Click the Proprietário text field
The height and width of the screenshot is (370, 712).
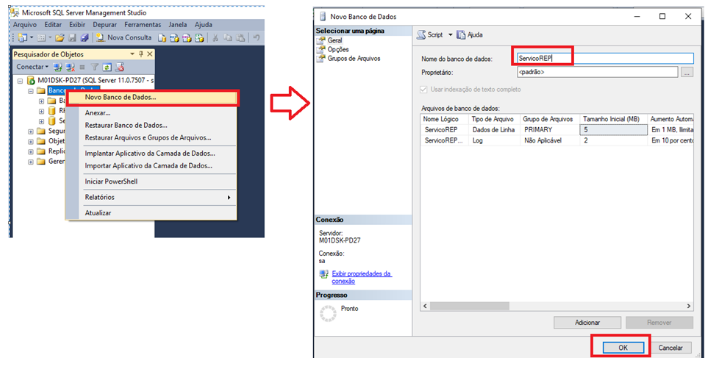[x=597, y=72]
